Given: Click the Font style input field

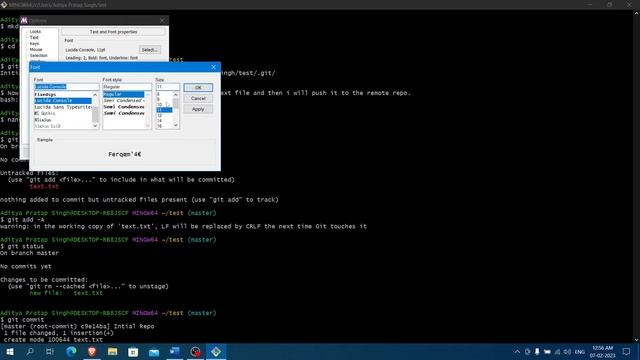Looking at the screenshot, I should 127,87.
